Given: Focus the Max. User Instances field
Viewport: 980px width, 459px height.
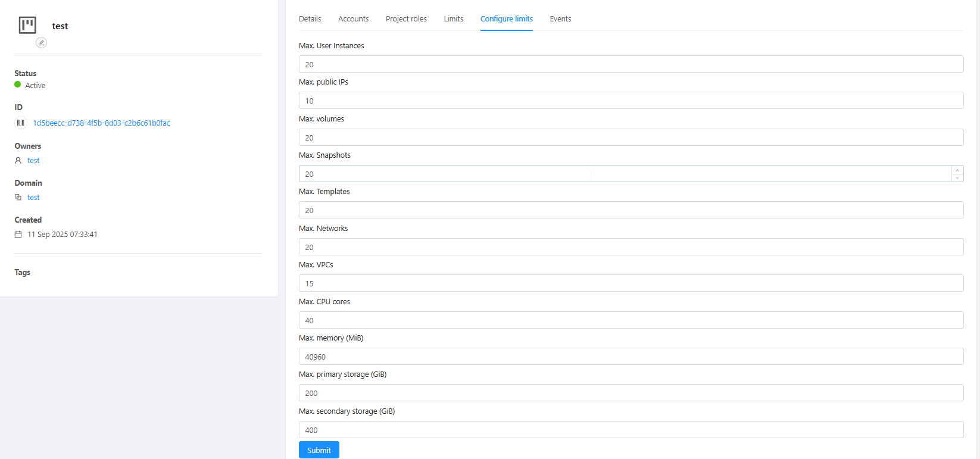Looking at the screenshot, I should pos(631,64).
